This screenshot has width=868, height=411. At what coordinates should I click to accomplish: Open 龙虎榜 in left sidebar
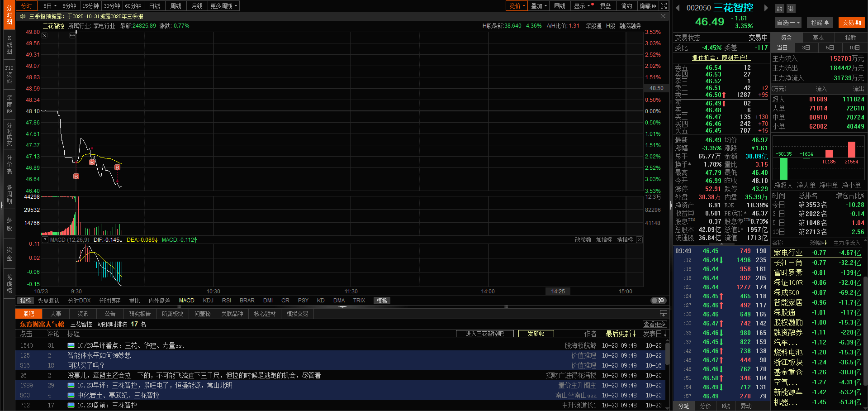point(9,284)
